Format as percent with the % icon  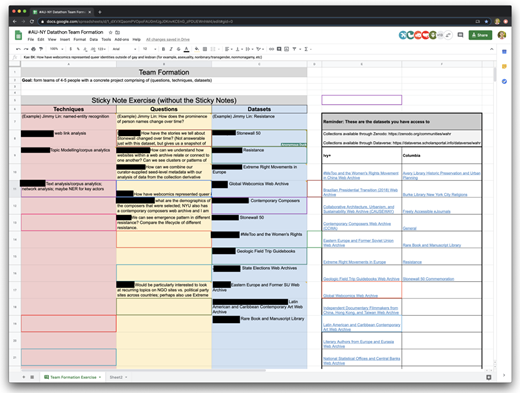[78, 49]
